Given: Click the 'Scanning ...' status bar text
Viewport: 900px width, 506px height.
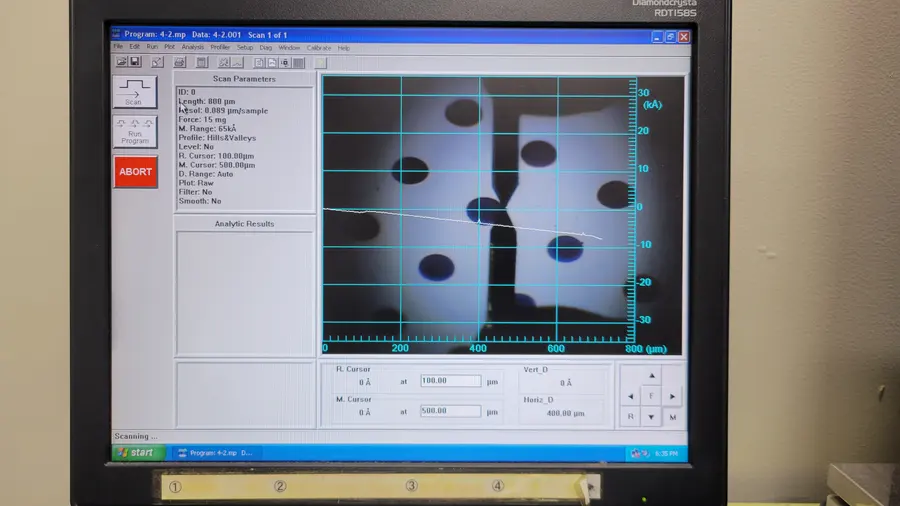Looking at the screenshot, I should tap(135, 436).
